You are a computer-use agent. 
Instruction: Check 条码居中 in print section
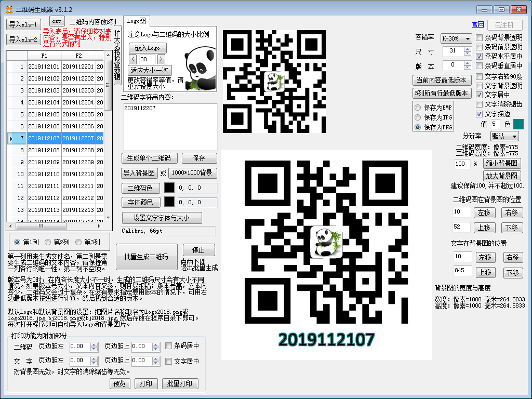coord(168,345)
